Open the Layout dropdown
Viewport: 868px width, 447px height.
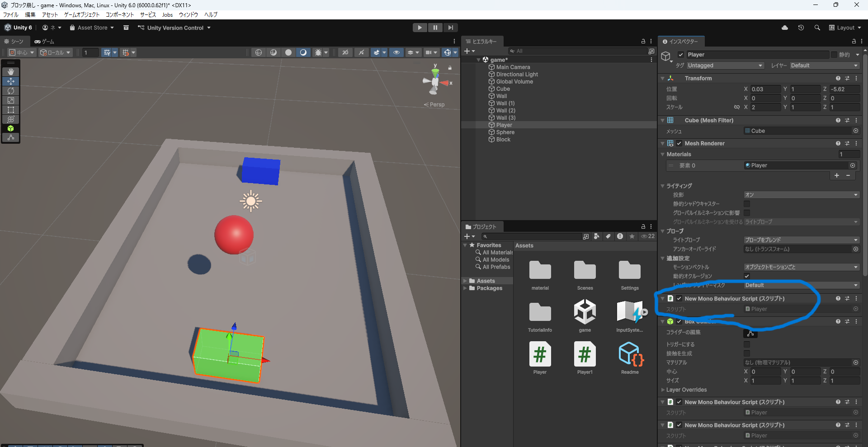pos(845,28)
